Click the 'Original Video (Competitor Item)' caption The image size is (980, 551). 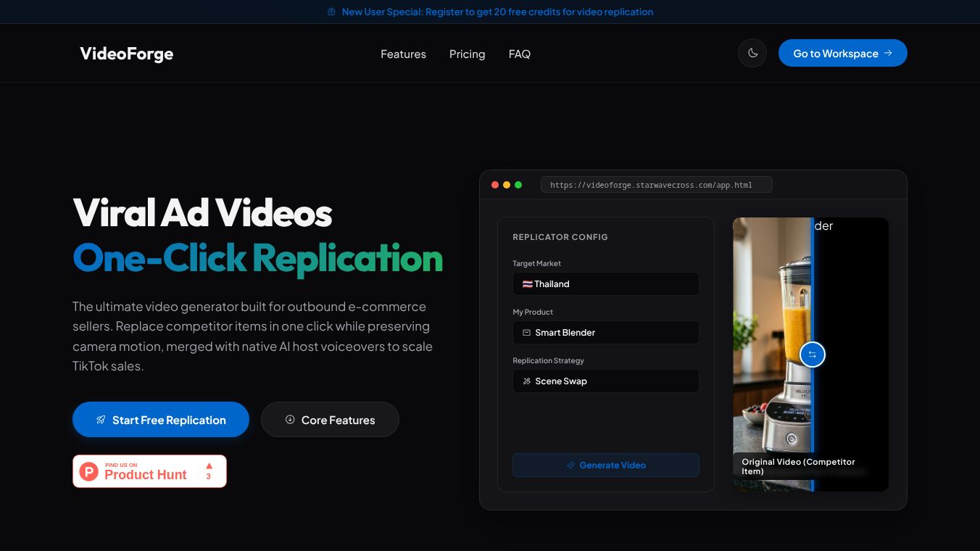coord(798,466)
